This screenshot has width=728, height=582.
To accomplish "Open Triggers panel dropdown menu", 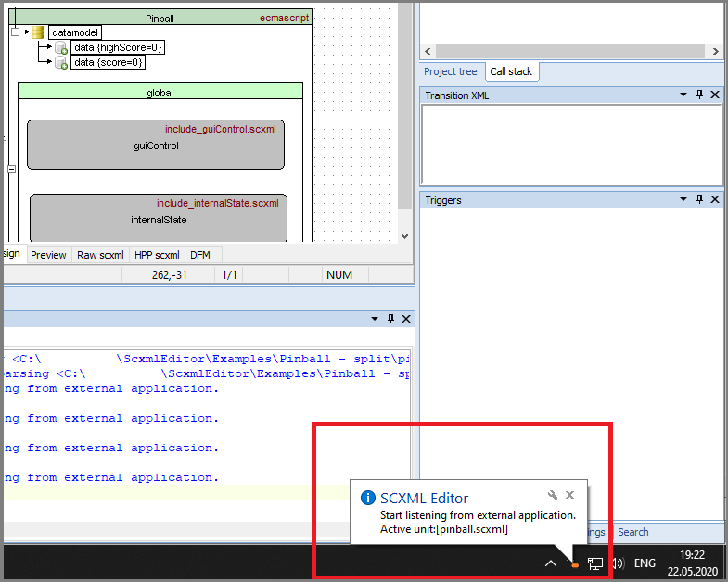I will tap(683, 199).
